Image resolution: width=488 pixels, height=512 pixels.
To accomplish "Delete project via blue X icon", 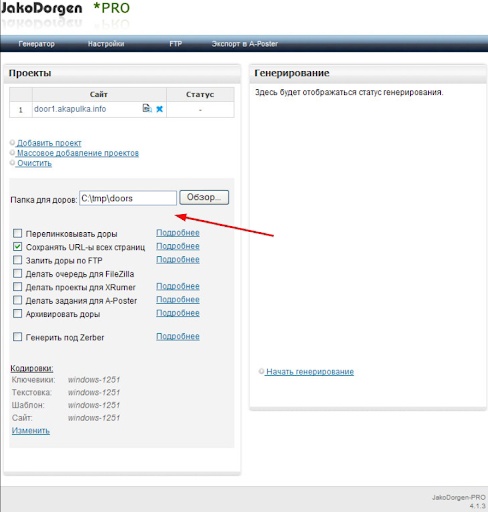I will [x=160, y=109].
